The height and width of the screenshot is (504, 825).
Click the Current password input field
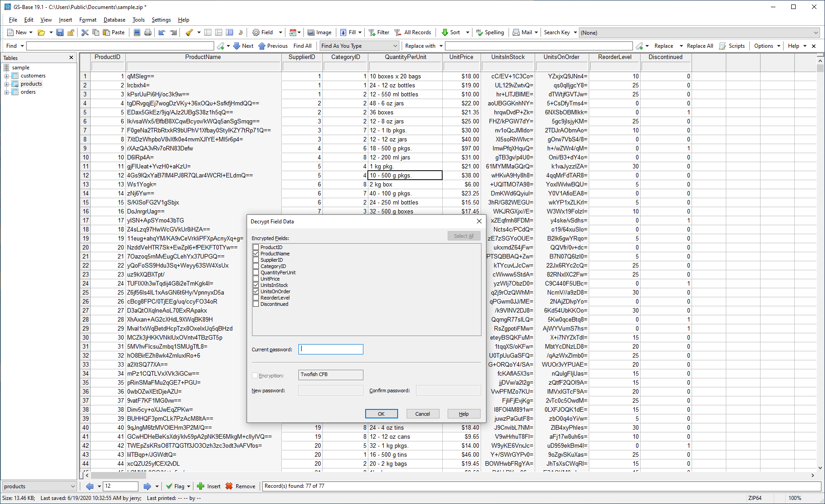[331, 349]
